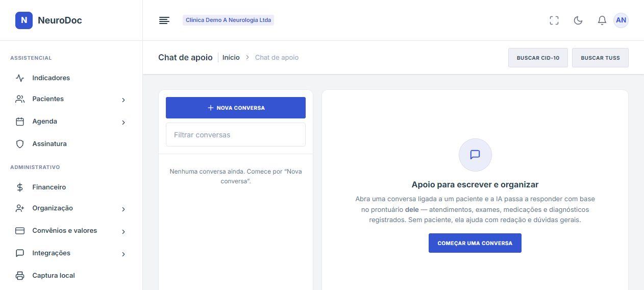Click Começar uma conversa button
This screenshot has height=290, width=644.
475,243
